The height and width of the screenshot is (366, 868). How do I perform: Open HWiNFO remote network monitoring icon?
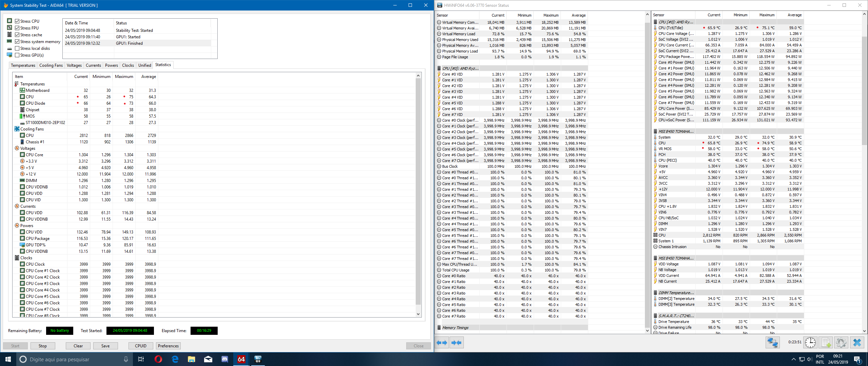(x=773, y=343)
